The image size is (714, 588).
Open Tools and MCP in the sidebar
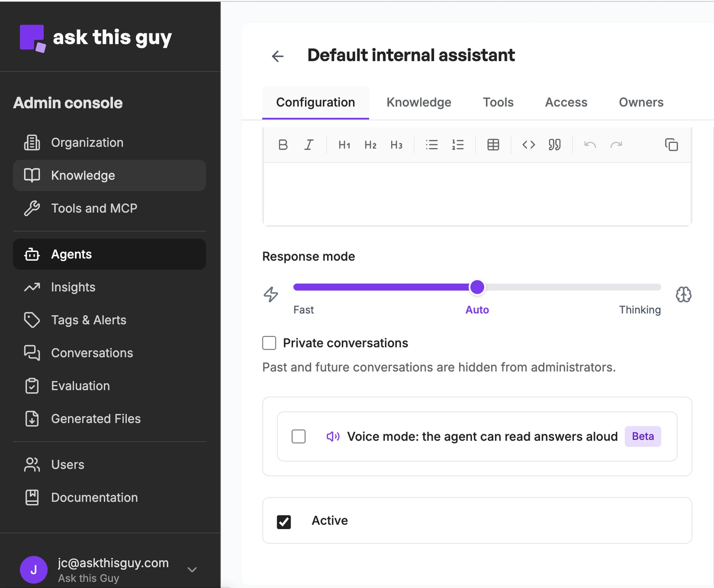click(109, 209)
